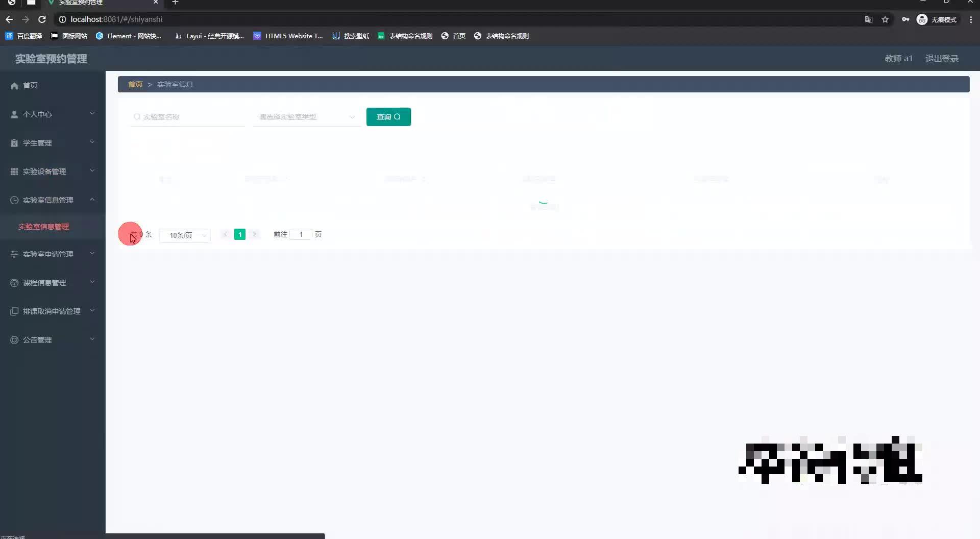The image size is (980, 539).
Task: Click the browser refresh icon
Action: (x=42, y=19)
